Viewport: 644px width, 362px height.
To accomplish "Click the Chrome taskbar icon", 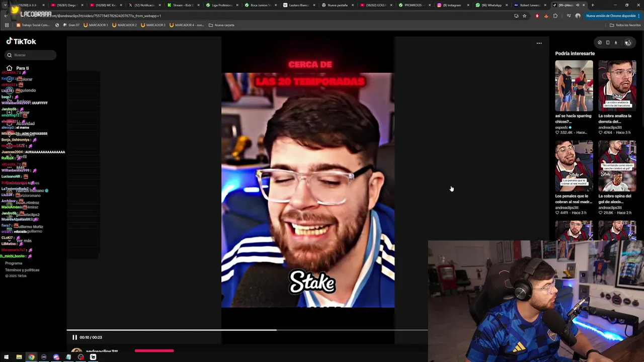I will [31, 357].
